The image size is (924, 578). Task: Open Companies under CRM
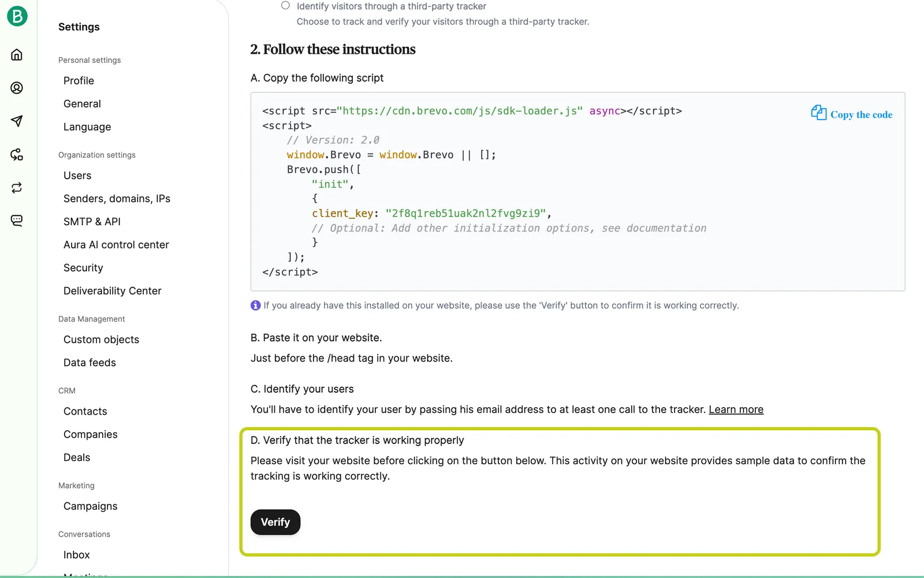(91, 434)
